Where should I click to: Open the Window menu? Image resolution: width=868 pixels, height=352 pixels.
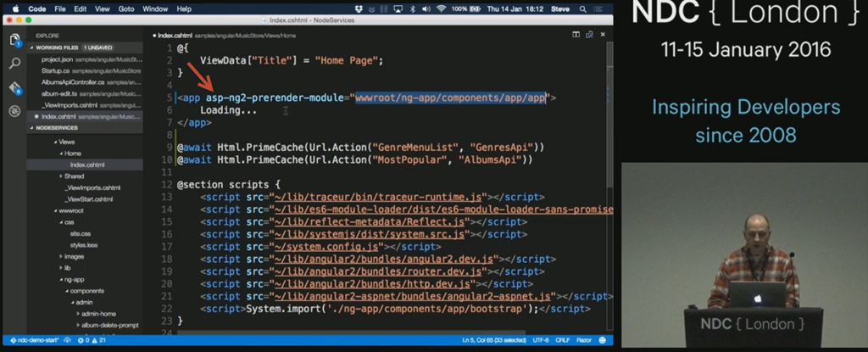click(x=156, y=8)
